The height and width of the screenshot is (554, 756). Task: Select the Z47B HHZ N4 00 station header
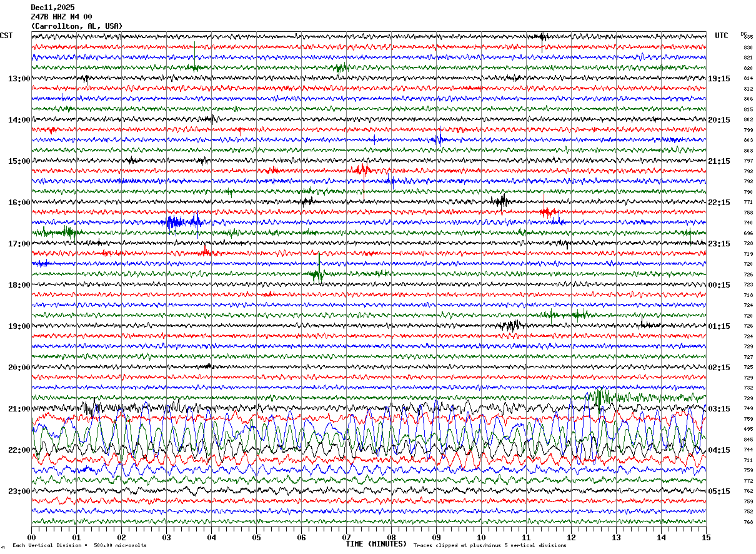61,17
